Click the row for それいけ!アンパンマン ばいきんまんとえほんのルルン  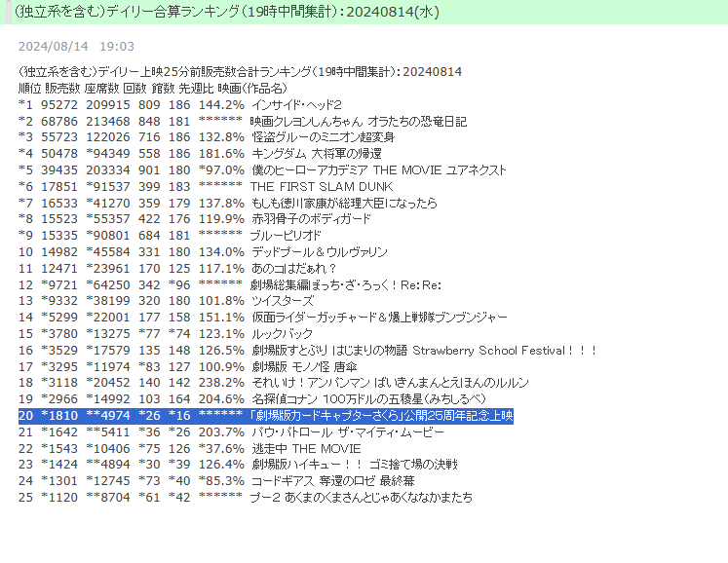274,383
